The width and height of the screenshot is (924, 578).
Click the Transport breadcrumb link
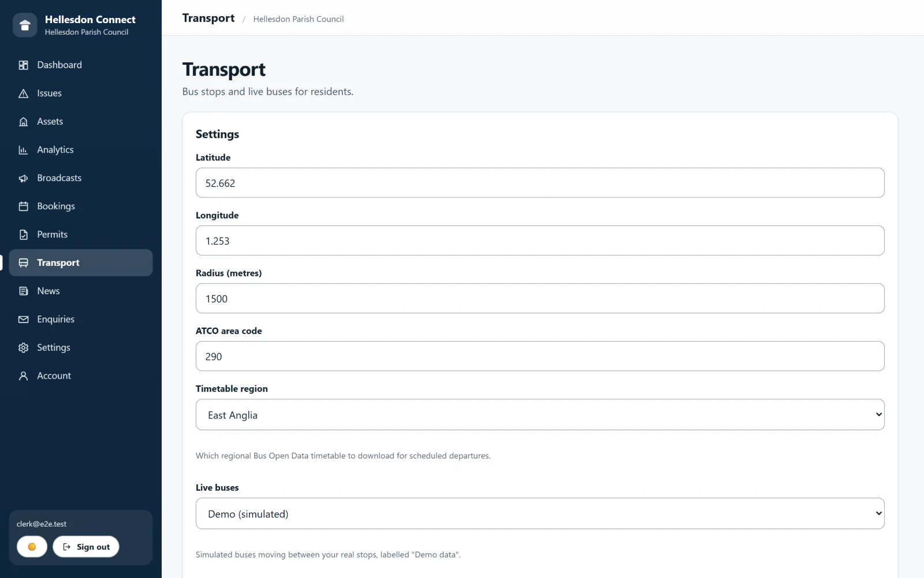pyautogui.click(x=208, y=18)
